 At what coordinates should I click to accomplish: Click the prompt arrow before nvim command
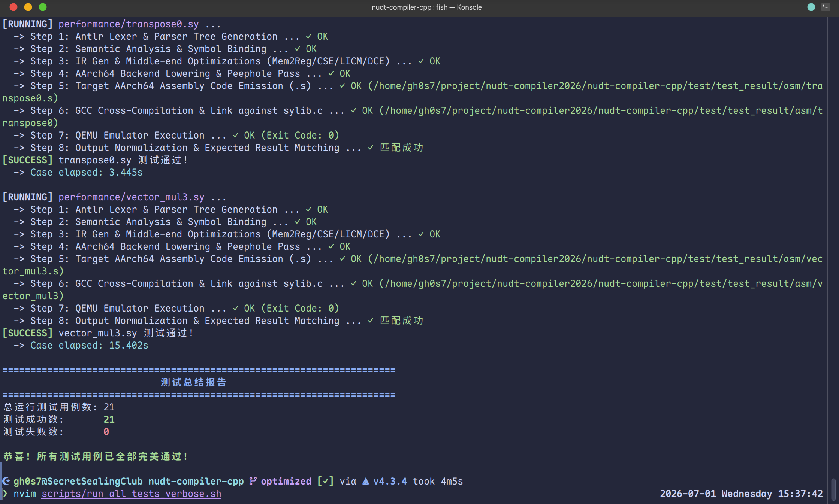[x=5, y=494]
